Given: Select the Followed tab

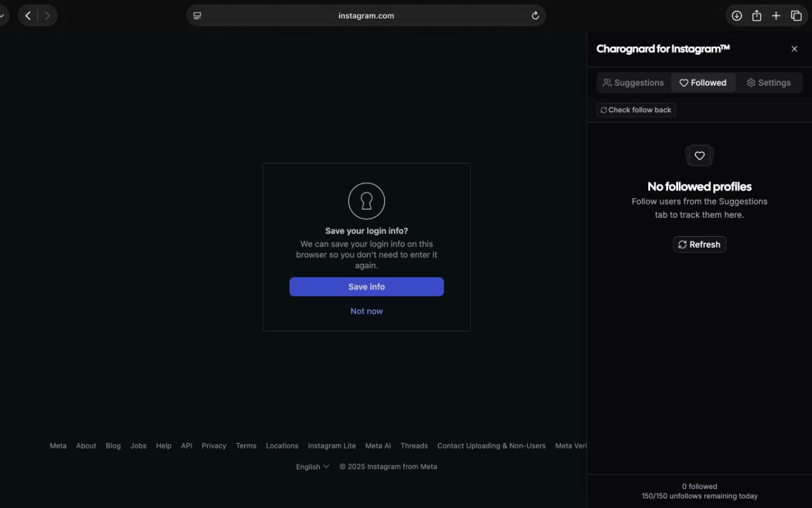Looking at the screenshot, I should click(703, 83).
